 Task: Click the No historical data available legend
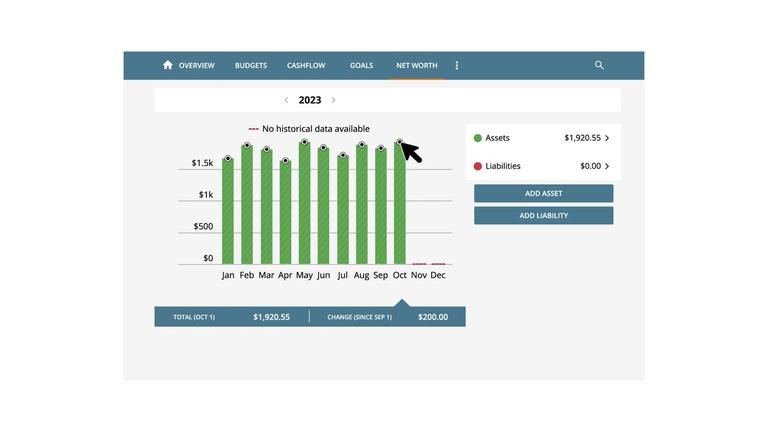pos(309,129)
